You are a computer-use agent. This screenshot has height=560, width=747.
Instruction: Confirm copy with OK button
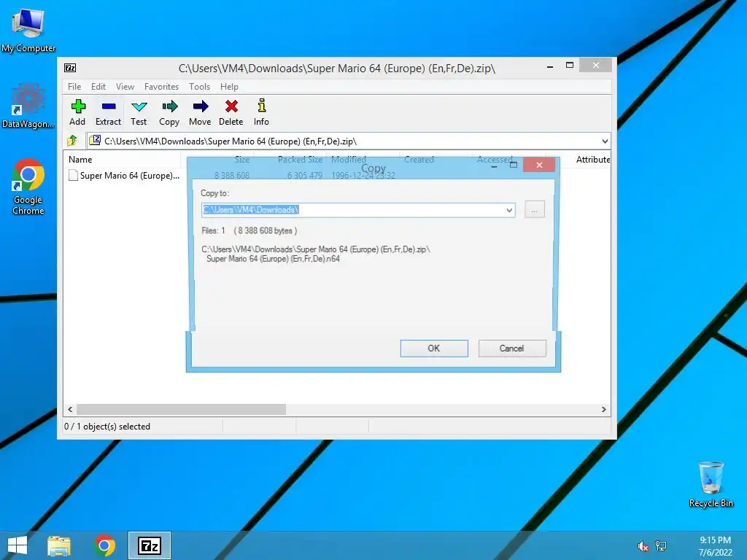[x=434, y=348]
